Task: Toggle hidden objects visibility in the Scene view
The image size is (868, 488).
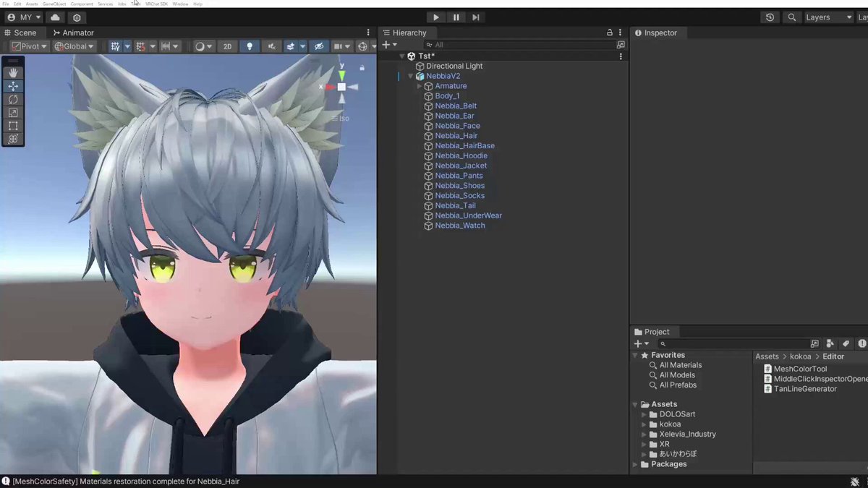Action: coord(318,46)
